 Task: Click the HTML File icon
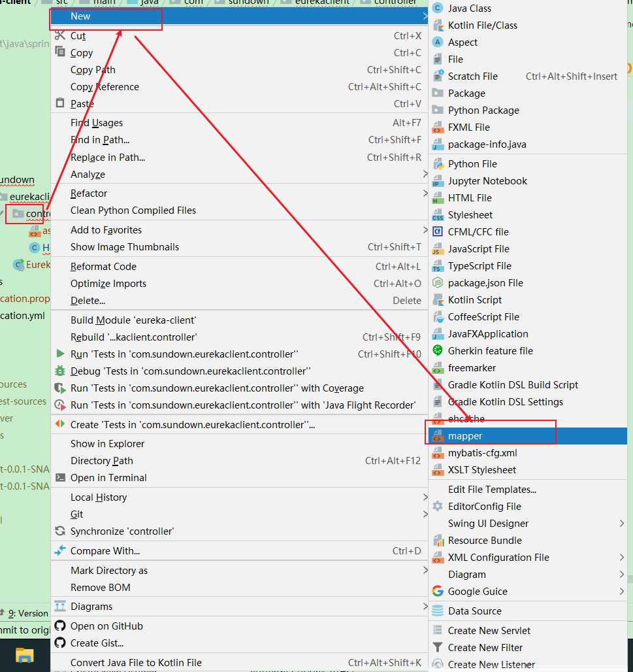point(437,198)
